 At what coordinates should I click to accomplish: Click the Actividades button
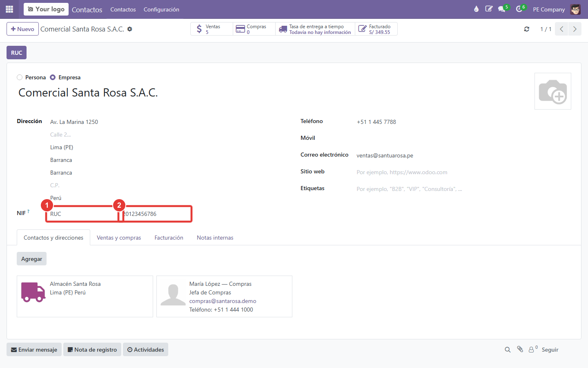pos(145,350)
